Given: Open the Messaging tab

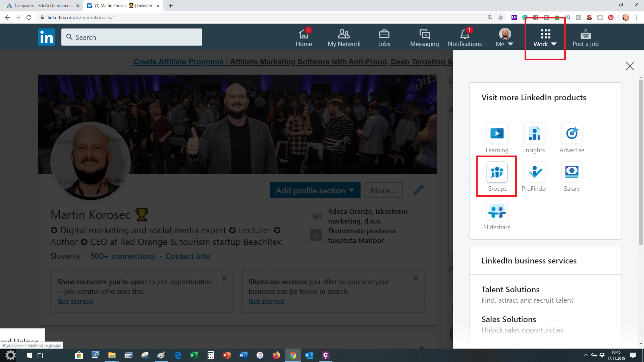Looking at the screenshot, I should pos(424,38).
